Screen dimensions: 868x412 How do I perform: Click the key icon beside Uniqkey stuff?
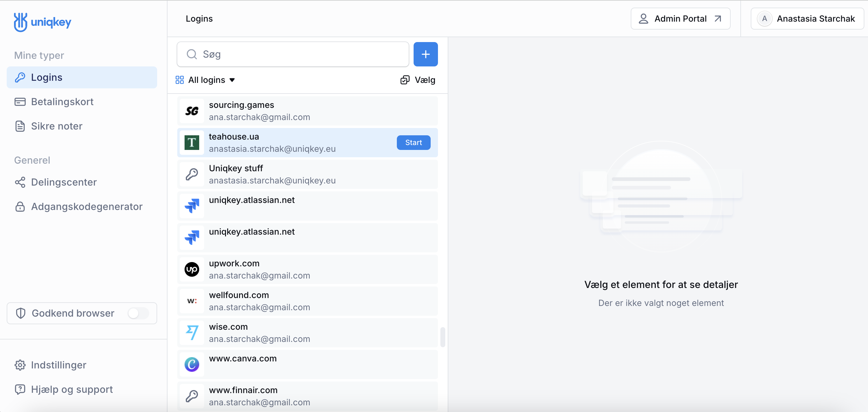pos(192,174)
